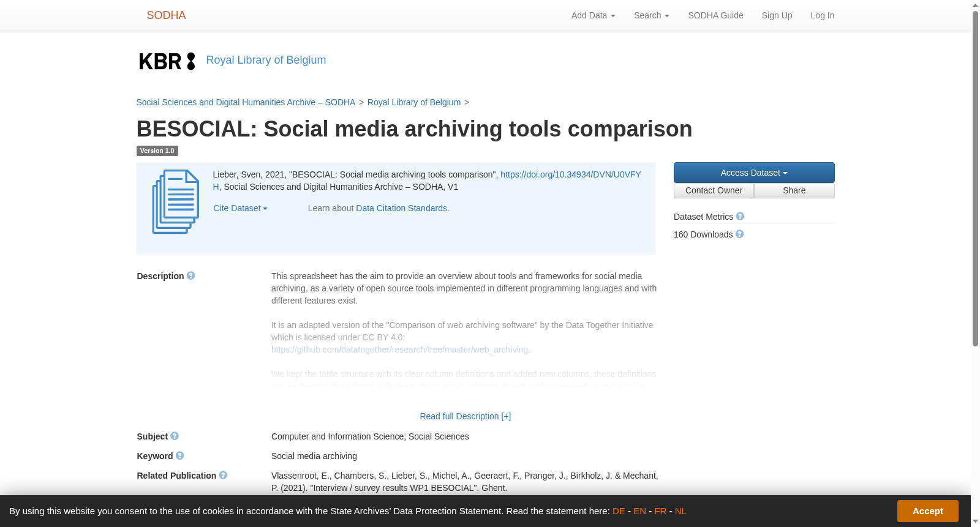Expand the Cite Dataset dropdown

(240, 208)
